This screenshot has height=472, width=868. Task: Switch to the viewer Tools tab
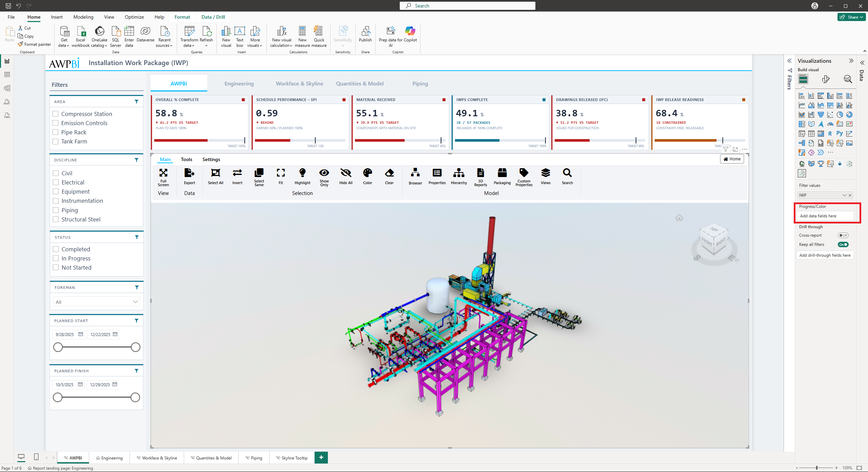pos(186,159)
